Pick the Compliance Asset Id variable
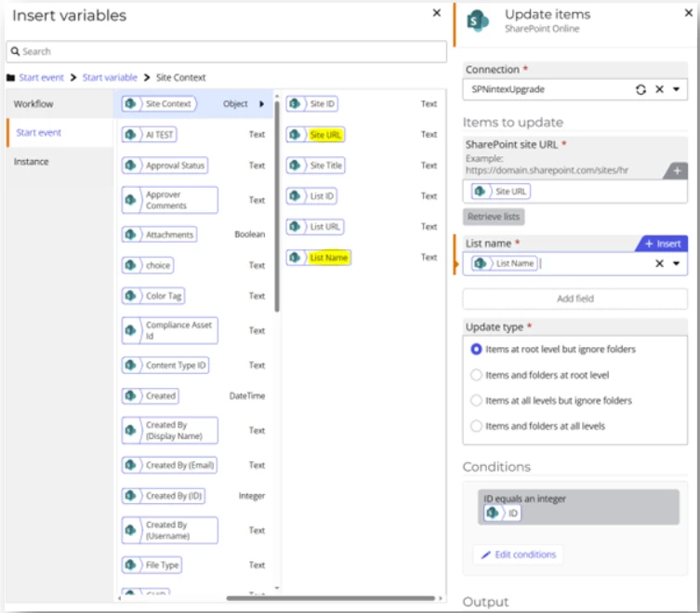This screenshot has width=700, height=613. [x=169, y=330]
